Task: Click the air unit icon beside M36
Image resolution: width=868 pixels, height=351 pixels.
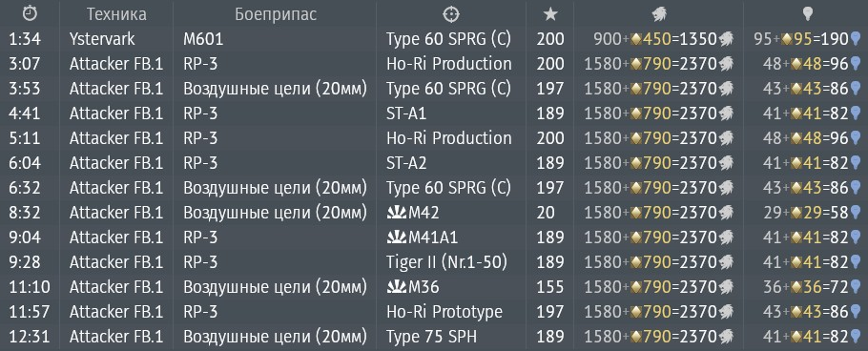Action: [397, 287]
